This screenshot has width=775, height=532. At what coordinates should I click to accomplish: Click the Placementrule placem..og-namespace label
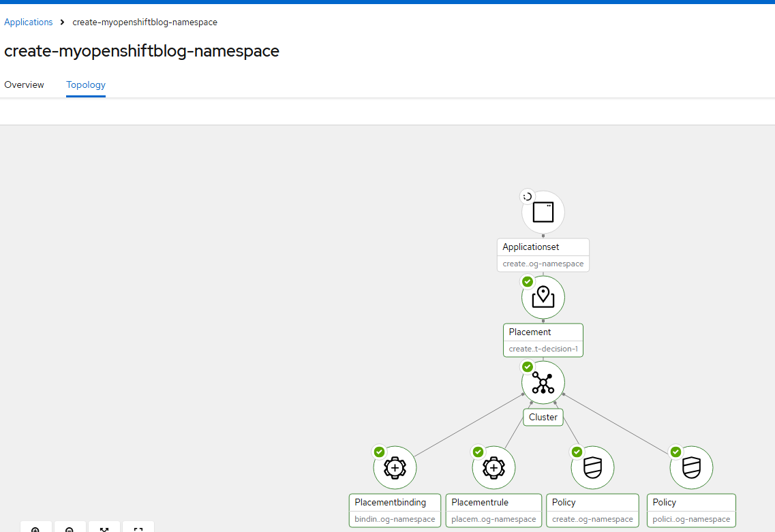pyautogui.click(x=493, y=510)
